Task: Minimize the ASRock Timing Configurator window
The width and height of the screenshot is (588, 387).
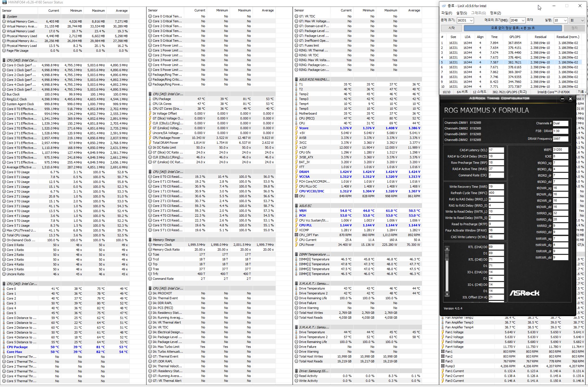Action: 562,99
